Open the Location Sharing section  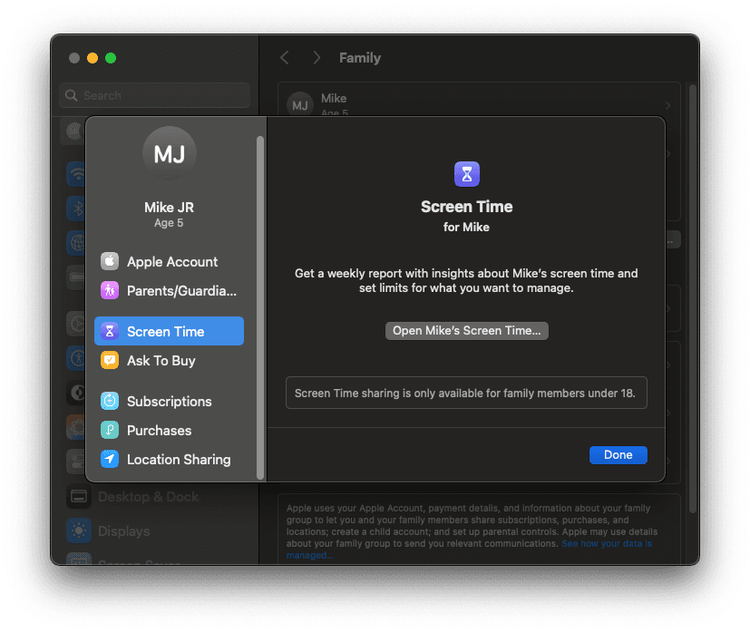pos(169,459)
